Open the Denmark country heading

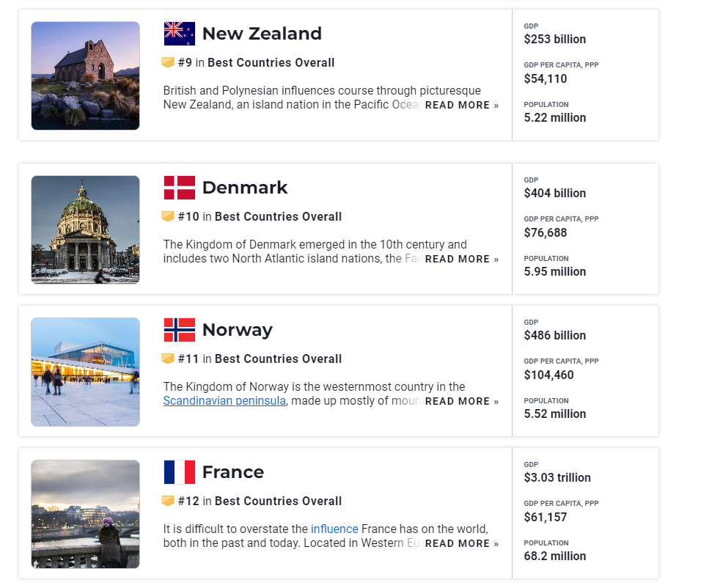click(245, 188)
